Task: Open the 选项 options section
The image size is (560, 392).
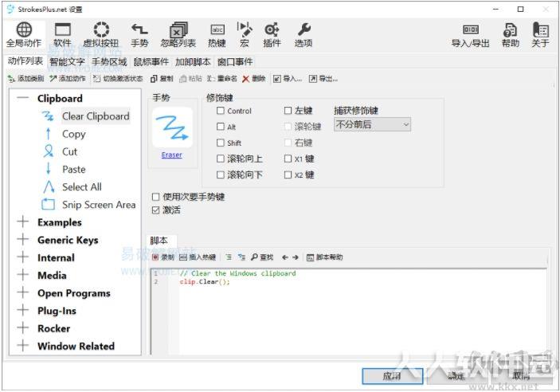Action: tap(303, 35)
